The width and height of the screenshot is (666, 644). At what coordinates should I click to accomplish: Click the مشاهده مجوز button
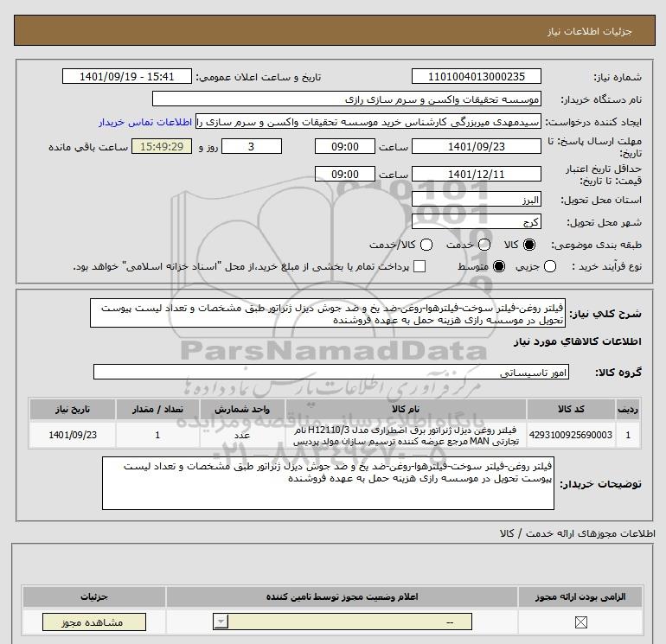(94, 622)
